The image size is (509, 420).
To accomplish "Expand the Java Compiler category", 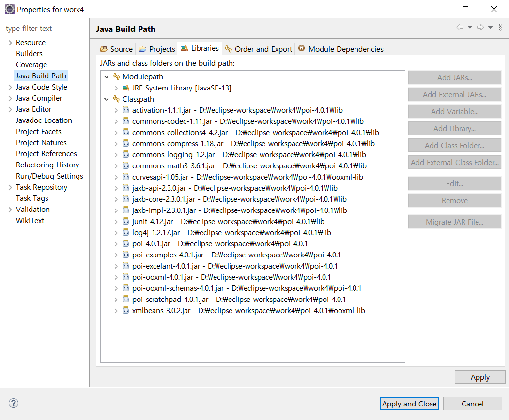I will [x=10, y=98].
